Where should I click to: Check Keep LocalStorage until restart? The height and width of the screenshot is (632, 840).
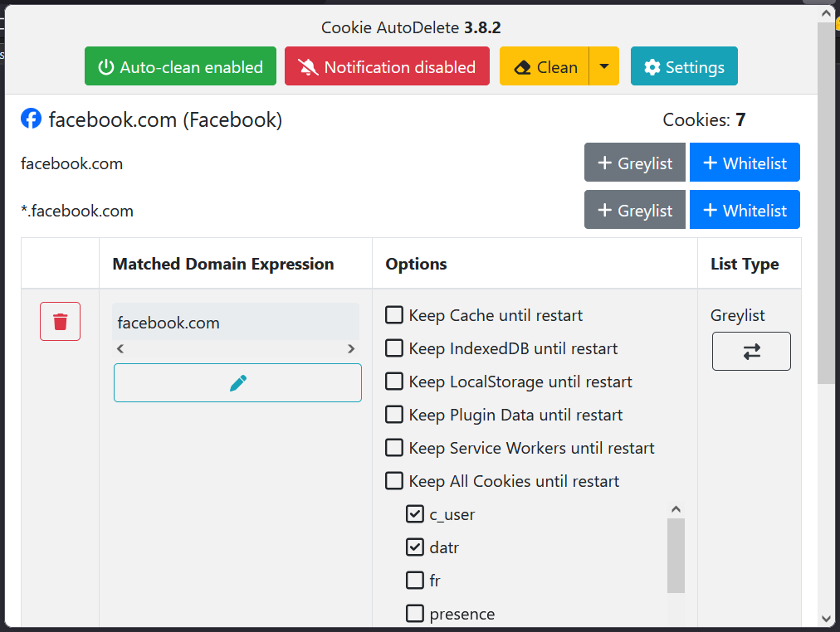[x=394, y=382]
